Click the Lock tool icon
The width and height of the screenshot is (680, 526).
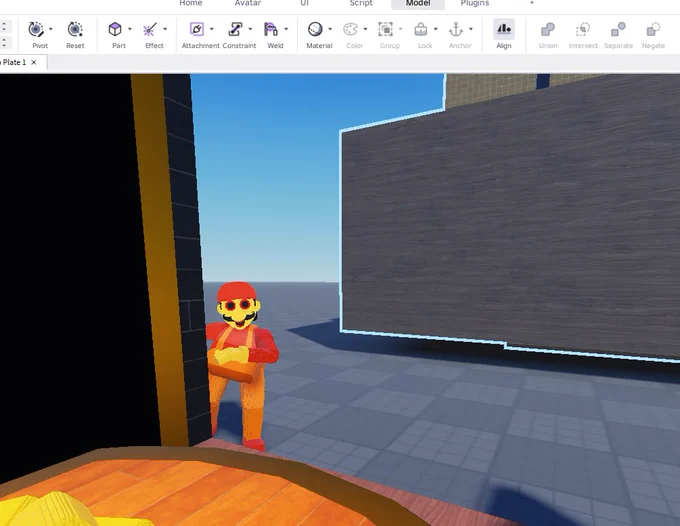pos(421,29)
